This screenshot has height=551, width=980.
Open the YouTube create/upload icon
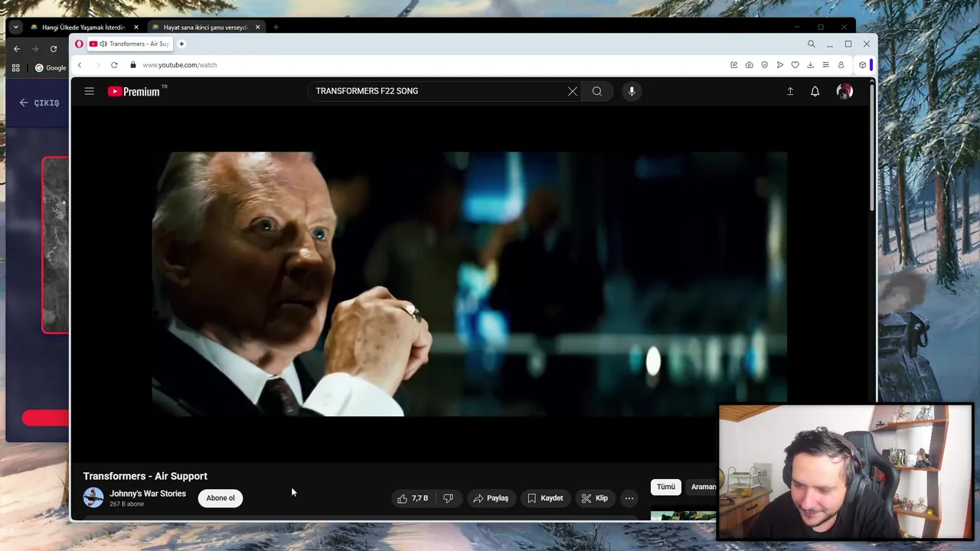pos(790,91)
